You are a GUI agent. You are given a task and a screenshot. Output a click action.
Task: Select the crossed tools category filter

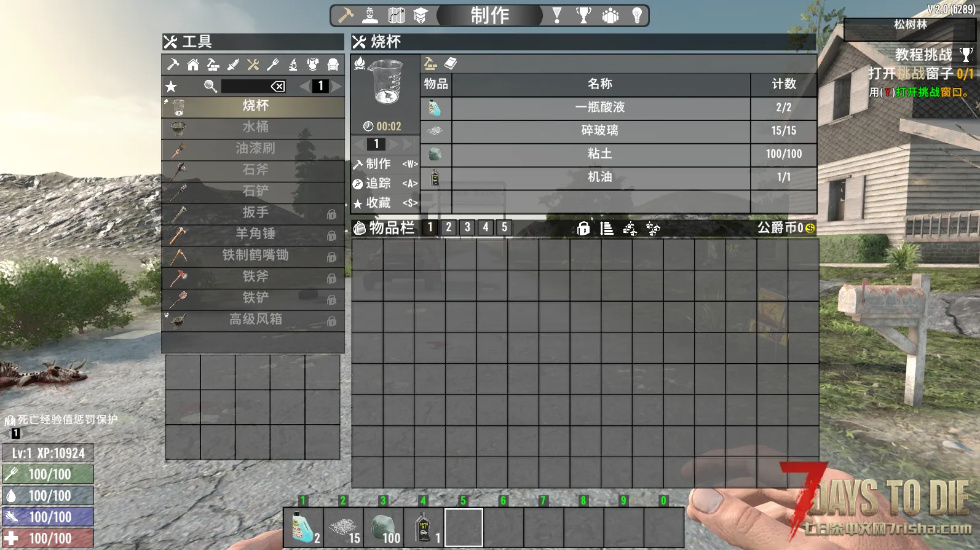253,64
